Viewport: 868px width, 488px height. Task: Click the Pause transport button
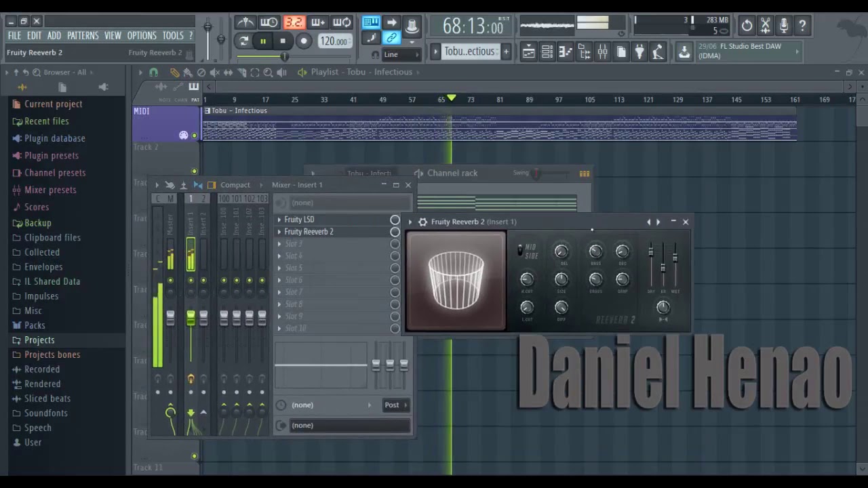pyautogui.click(x=263, y=41)
